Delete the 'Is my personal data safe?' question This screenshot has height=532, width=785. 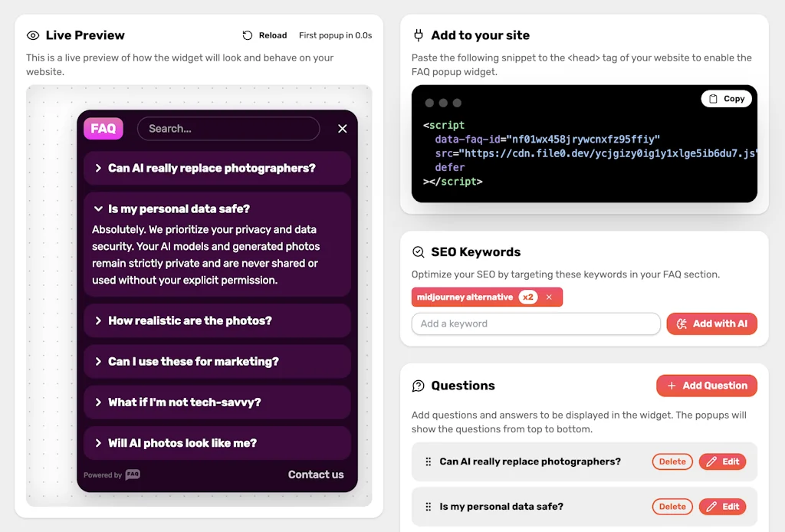(672, 507)
